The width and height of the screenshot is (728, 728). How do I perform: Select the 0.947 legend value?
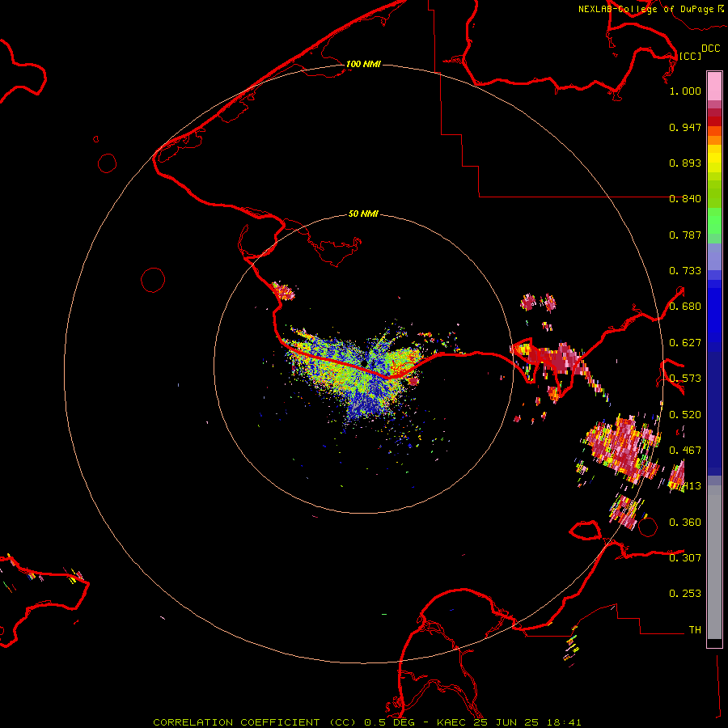pyautogui.click(x=685, y=127)
